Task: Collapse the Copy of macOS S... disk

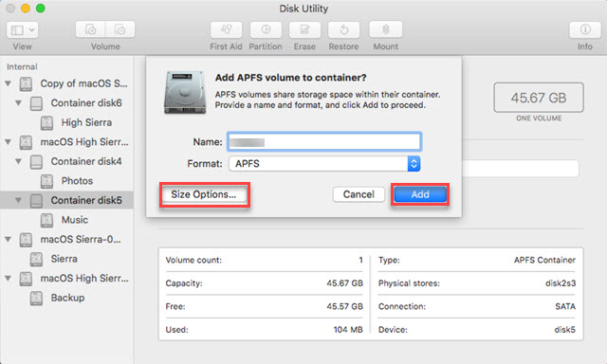Action: pyautogui.click(x=8, y=83)
